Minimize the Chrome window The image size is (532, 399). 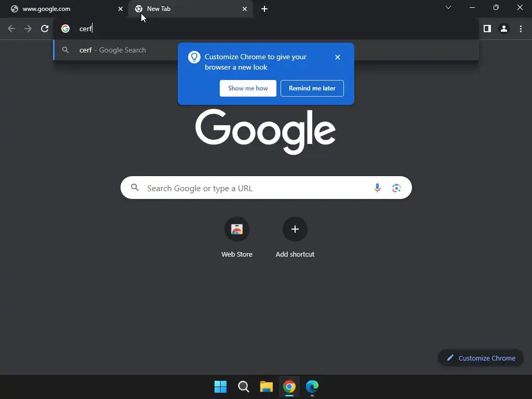point(472,7)
